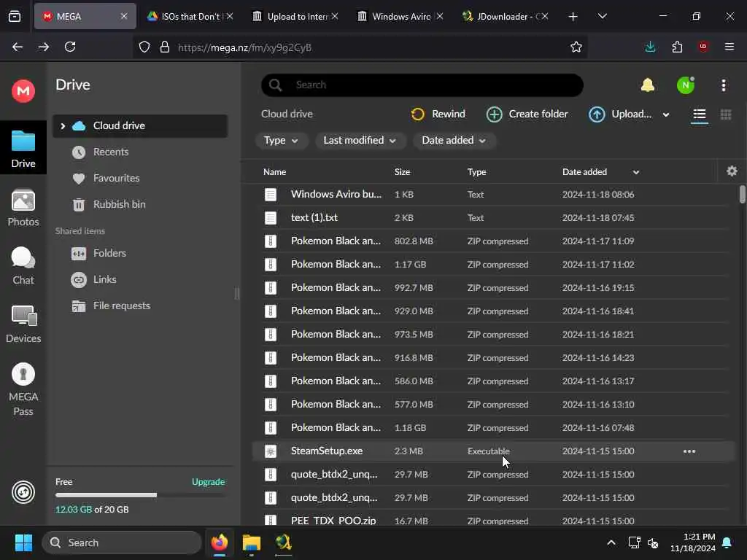Open a new browser tab
Image resolution: width=747 pixels, height=560 pixels.
pyautogui.click(x=573, y=17)
